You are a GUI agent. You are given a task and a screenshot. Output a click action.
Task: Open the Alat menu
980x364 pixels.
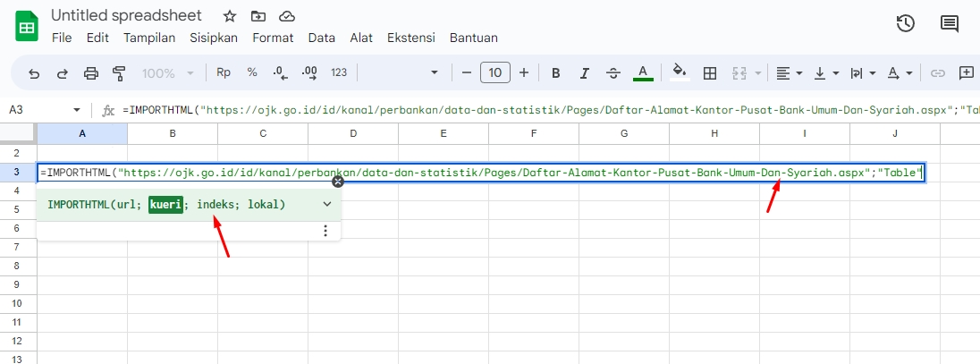click(x=361, y=38)
